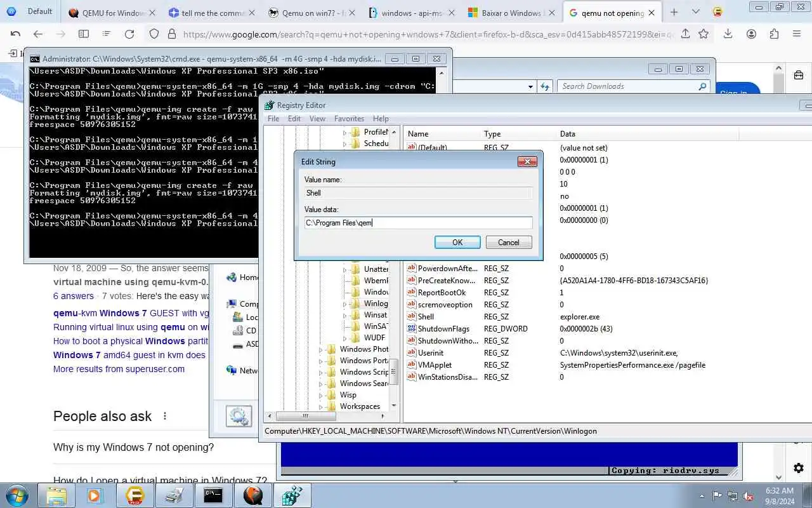Open the Help menu in Registry Editor

(x=381, y=119)
